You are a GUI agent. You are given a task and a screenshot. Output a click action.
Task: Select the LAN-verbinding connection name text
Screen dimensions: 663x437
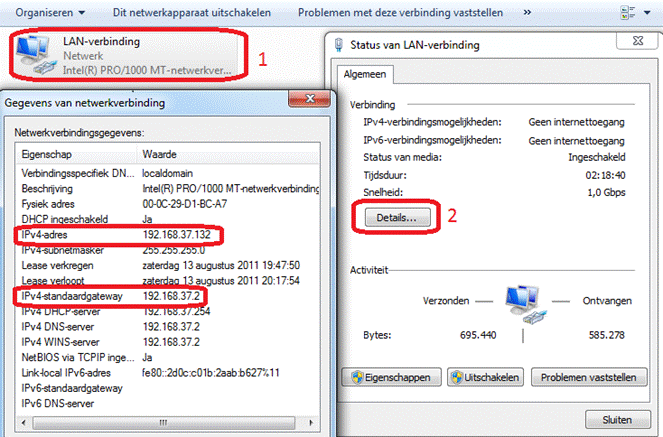coord(101,41)
